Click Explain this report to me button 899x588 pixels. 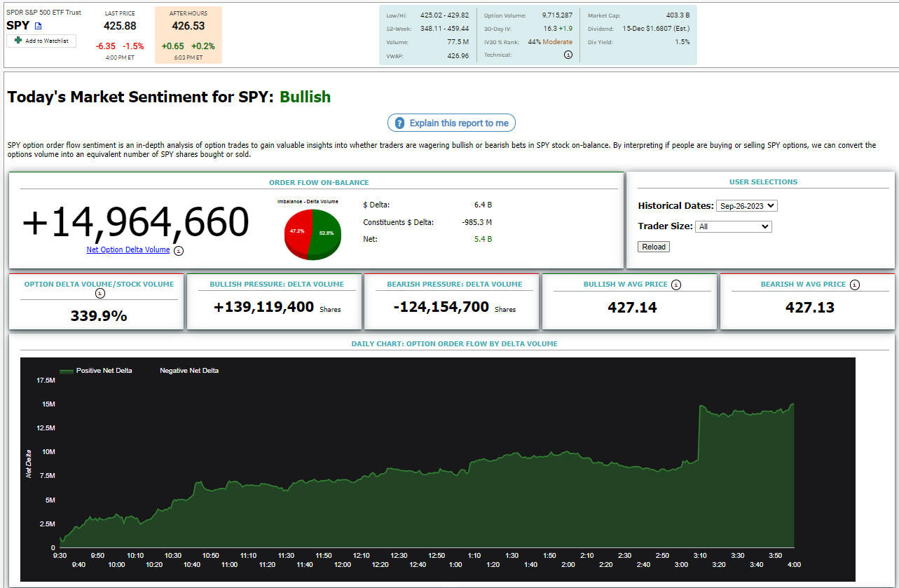452,123
